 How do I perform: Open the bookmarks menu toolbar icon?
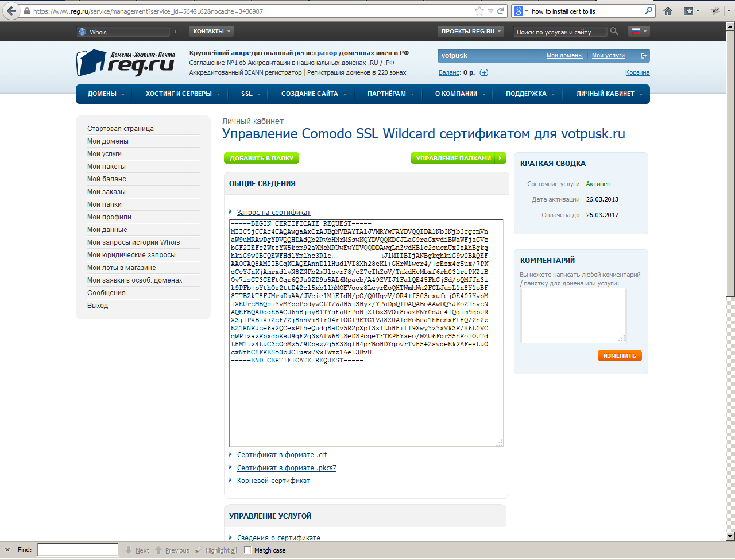(x=692, y=11)
